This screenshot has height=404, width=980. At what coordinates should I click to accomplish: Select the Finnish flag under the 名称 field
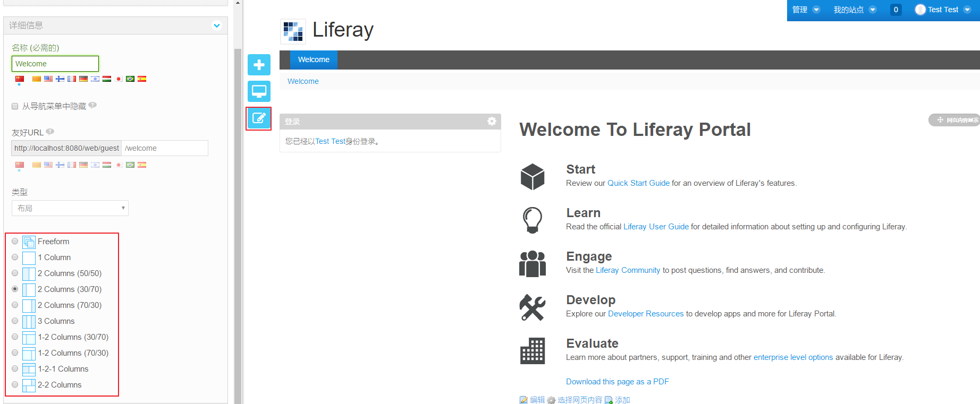(x=60, y=79)
